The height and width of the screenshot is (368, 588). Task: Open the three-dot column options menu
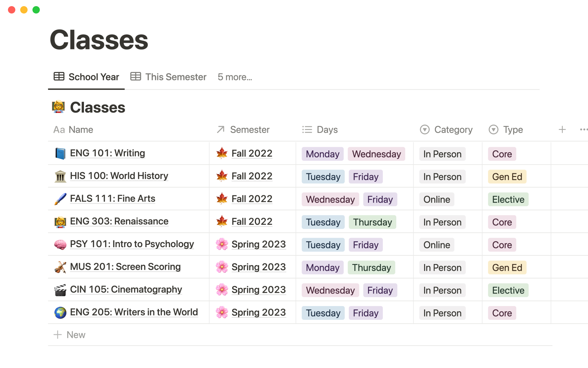coord(583,130)
